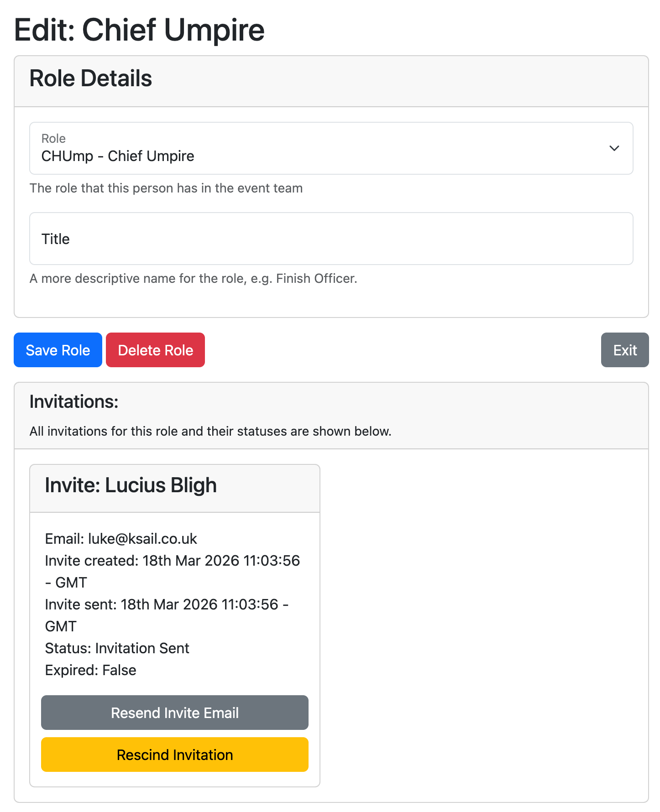Open the Role dropdown chevron arrow

pos(614,148)
